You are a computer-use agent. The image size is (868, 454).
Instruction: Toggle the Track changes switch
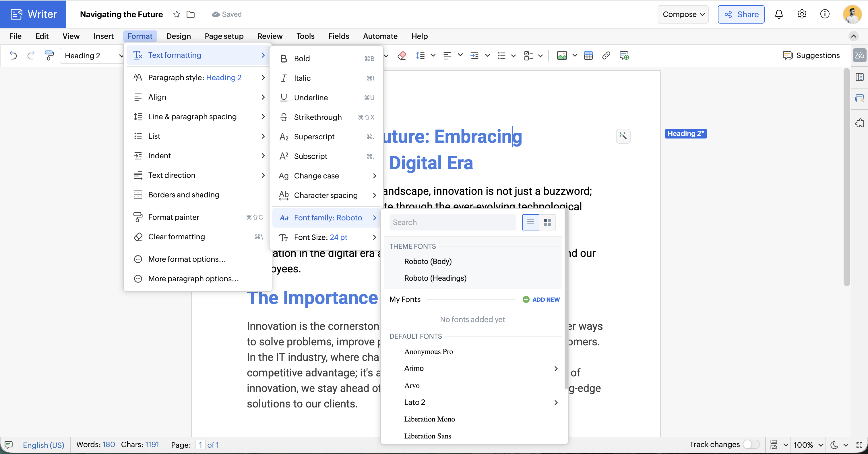click(751, 444)
